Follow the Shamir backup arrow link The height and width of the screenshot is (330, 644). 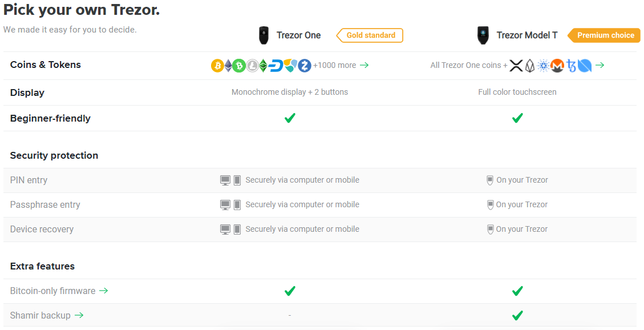click(x=79, y=315)
